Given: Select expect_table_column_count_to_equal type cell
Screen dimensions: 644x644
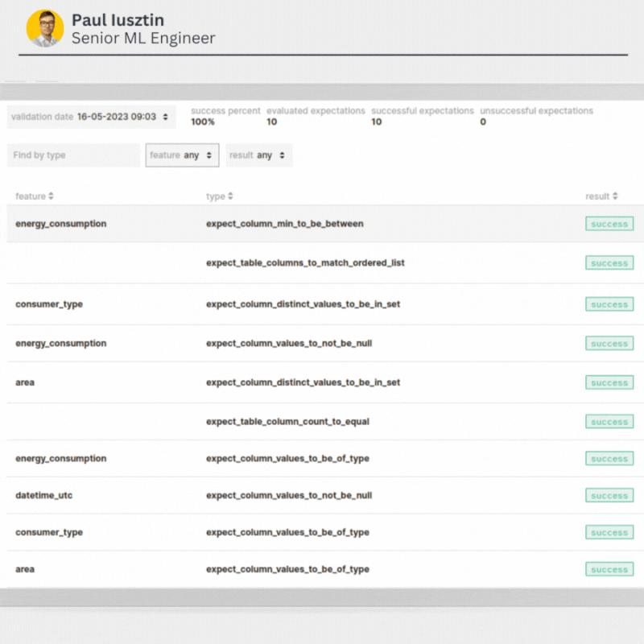Looking at the screenshot, I should click(287, 421).
